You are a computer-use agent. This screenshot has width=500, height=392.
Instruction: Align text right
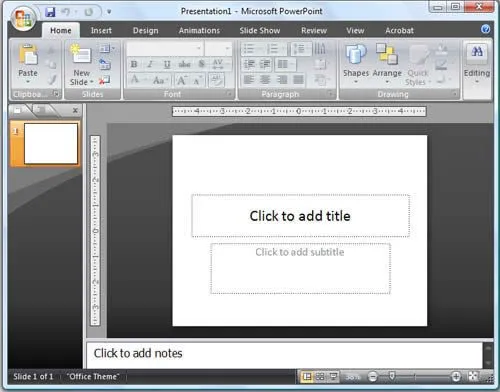coord(282,80)
